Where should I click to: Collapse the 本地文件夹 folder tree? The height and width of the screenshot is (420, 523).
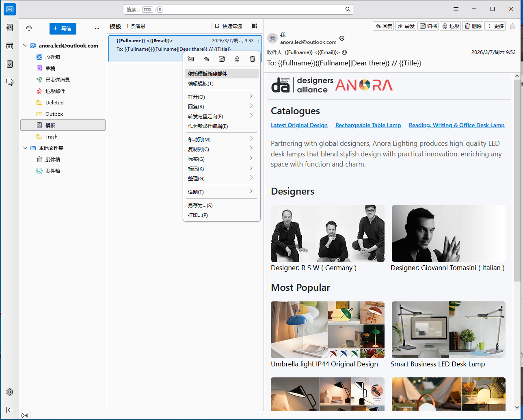25,148
